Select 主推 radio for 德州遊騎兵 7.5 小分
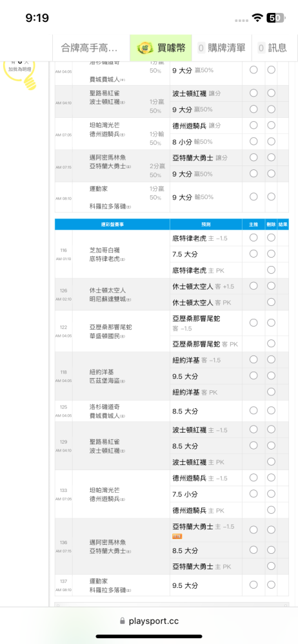This screenshot has width=298, height=644. click(253, 493)
